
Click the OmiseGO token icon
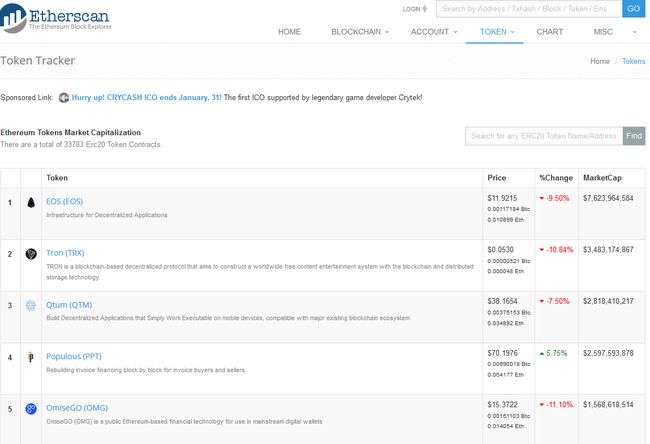(x=31, y=409)
